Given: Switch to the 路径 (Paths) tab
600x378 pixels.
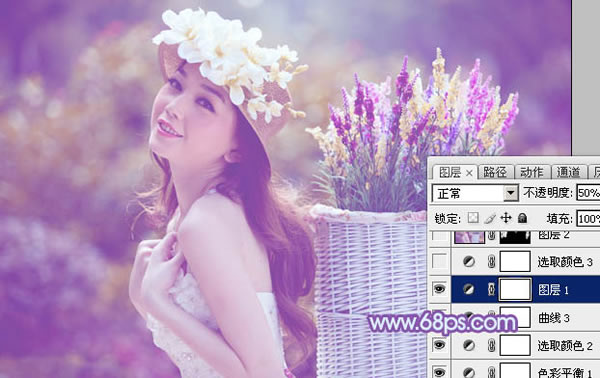Looking at the screenshot, I should [x=494, y=173].
